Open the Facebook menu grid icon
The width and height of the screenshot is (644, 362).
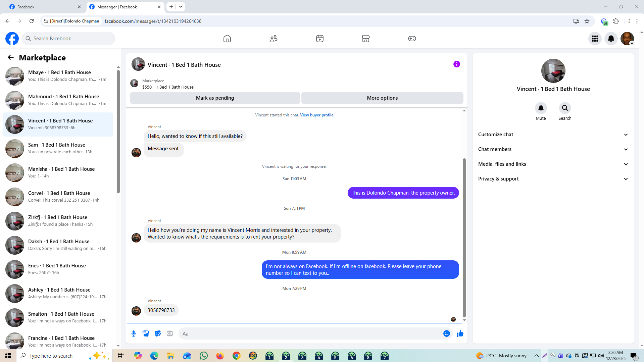[x=595, y=39]
